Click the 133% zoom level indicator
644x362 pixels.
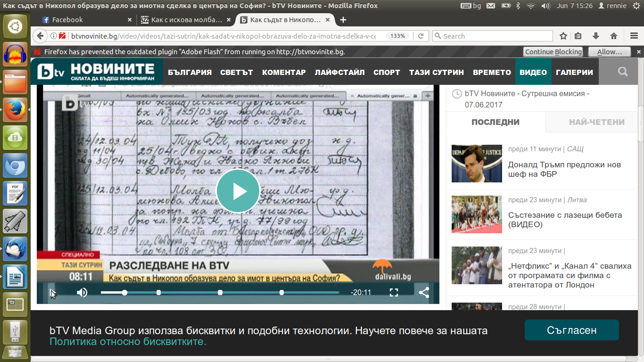click(398, 36)
